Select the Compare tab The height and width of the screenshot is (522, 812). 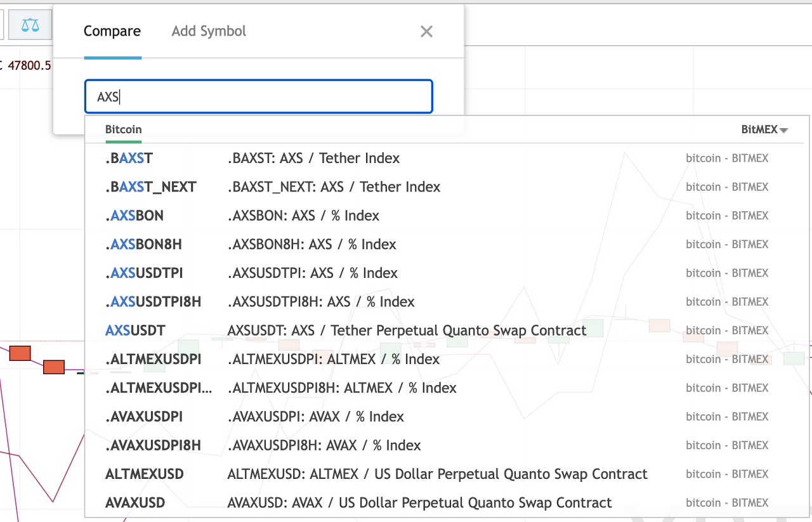point(112,31)
